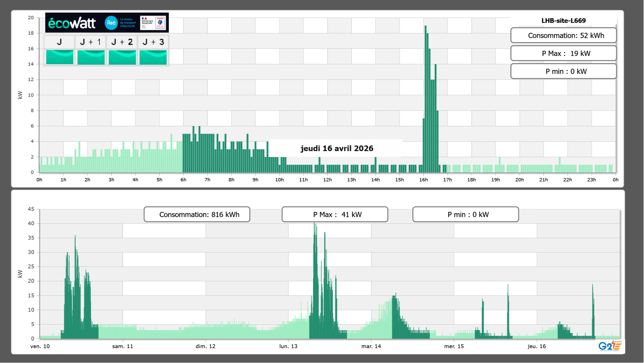The image size is (644, 363).
Task: Select the J + 2 forecast tab
Action: tap(122, 42)
